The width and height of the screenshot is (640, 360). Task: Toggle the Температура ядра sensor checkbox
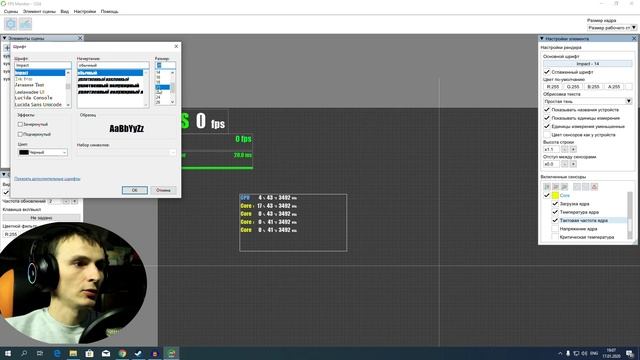point(555,212)
